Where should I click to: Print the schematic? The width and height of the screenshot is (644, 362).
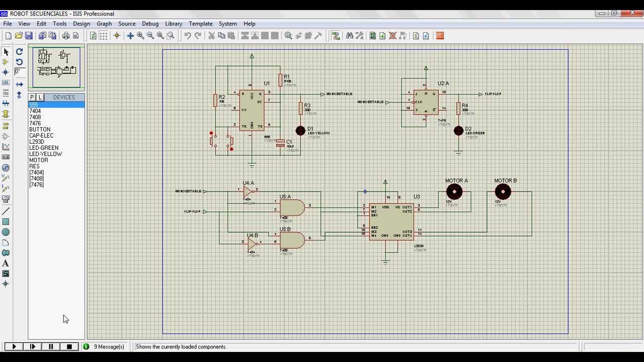(x=66, y=36)
